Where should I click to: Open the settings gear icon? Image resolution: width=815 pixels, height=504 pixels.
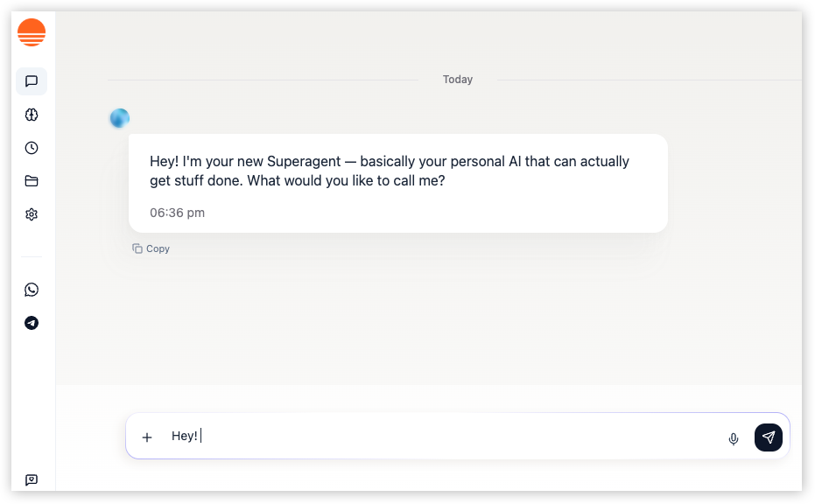point(32,213)
